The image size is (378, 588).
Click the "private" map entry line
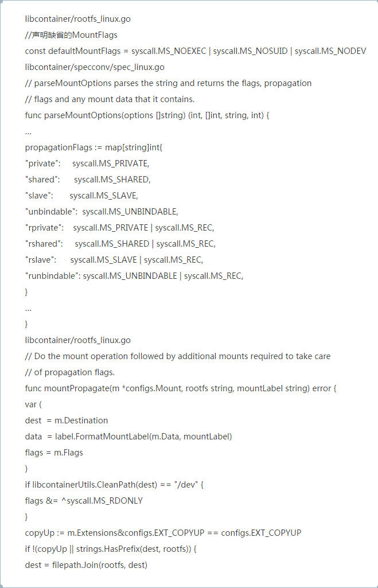tap(87, 163)
